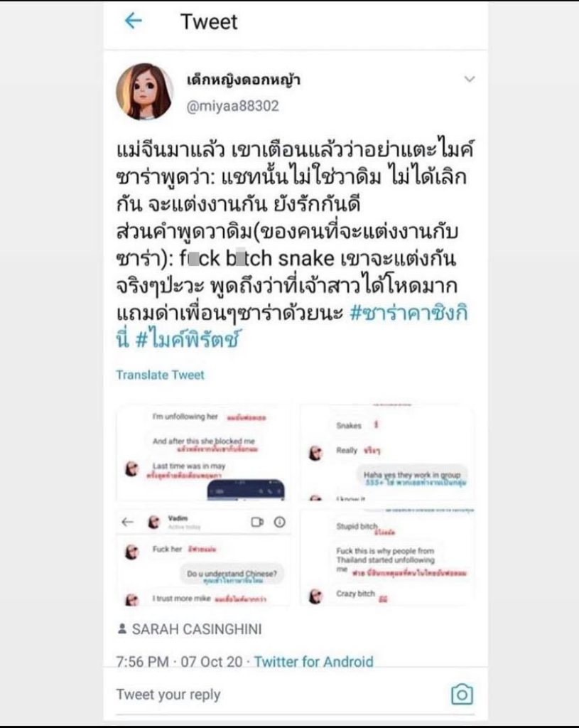Click the @miyaa88302 username handle
The width and height of the screenshot is (579, 728).
(232, 106)
